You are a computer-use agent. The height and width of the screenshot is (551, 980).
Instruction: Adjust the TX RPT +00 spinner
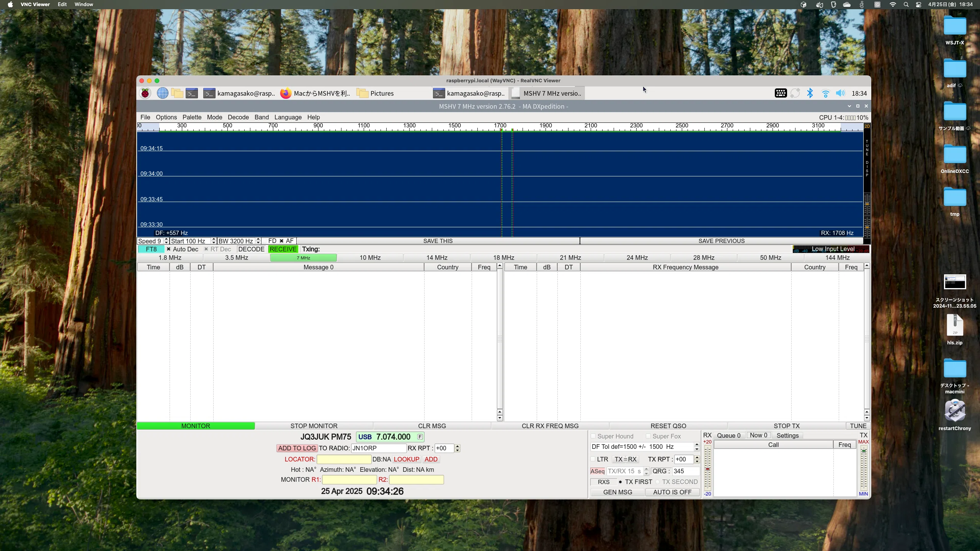(697, 459)
